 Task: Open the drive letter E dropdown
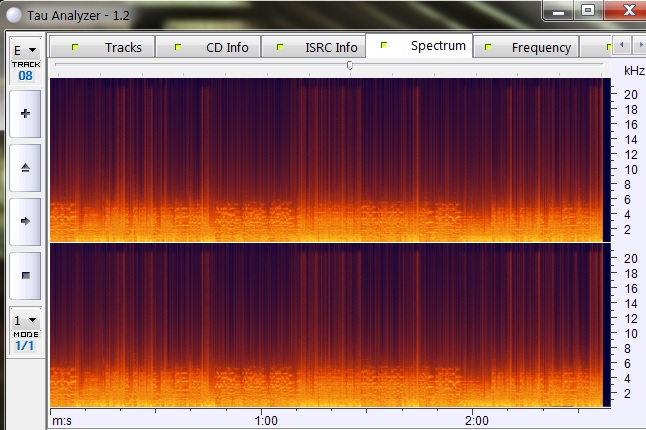point(25,49)
